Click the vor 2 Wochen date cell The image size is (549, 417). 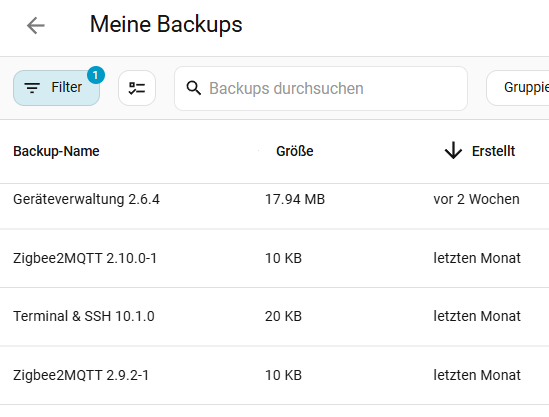476,199
